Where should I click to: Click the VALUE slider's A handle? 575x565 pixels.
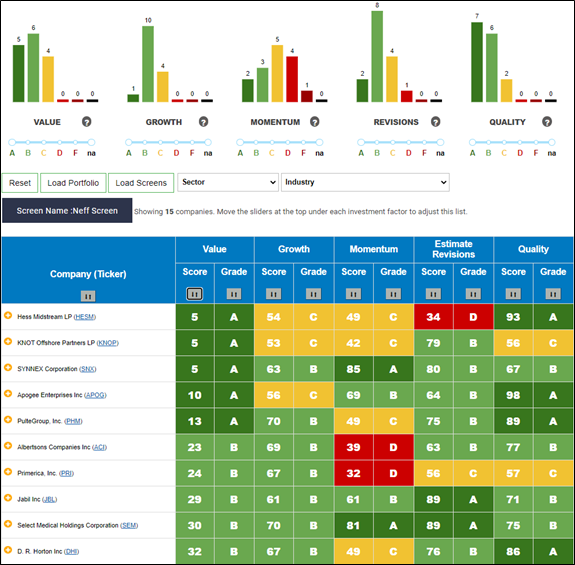click(x=12, y=142)
